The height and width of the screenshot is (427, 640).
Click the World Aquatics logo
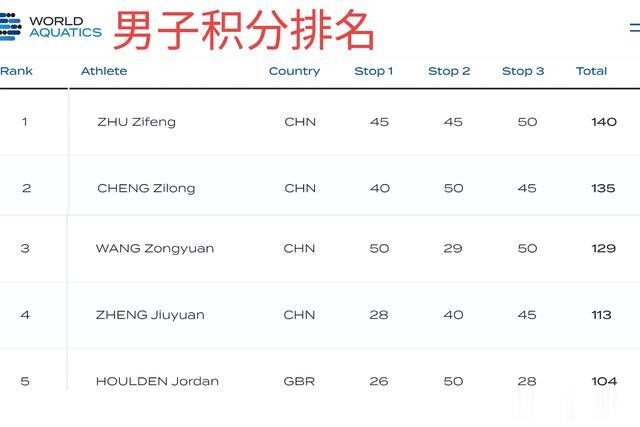coord(51,27)
